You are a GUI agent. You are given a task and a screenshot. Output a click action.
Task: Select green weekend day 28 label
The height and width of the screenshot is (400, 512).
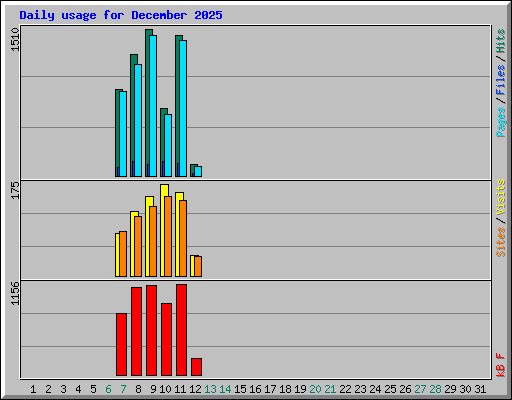pyautogui.click(x=435, y=389)
